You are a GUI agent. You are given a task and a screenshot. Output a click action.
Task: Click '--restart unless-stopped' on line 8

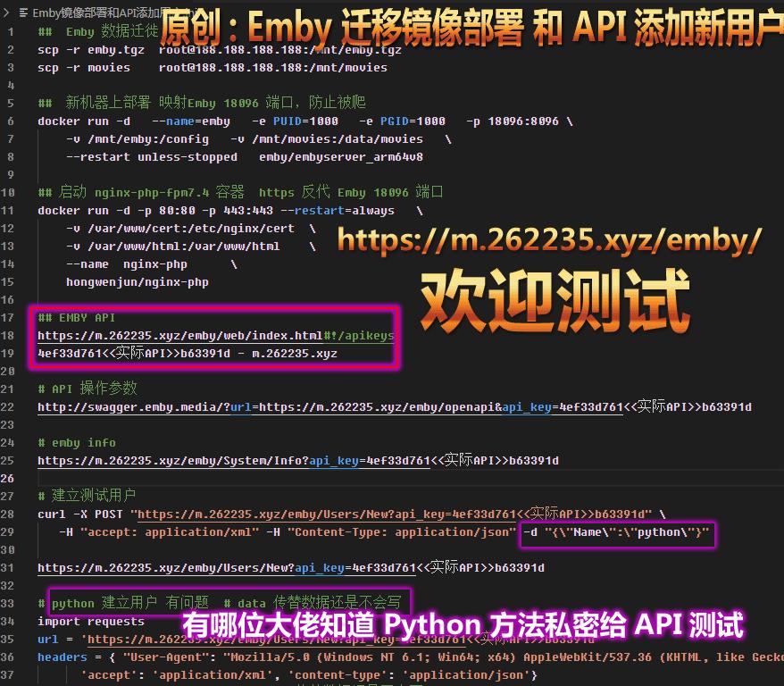tap(152, 157)
